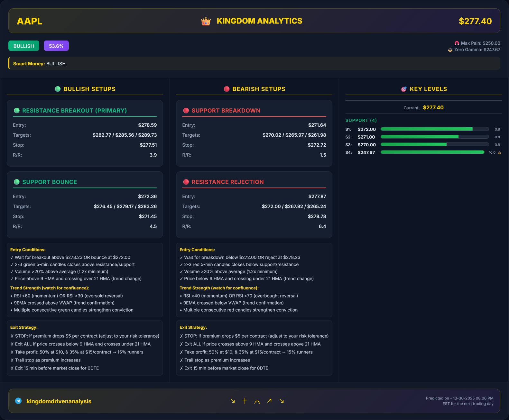Click the bearish Exit Strategy heading
This screenshot has height=420, width=509.
click(x=193, y=327)
